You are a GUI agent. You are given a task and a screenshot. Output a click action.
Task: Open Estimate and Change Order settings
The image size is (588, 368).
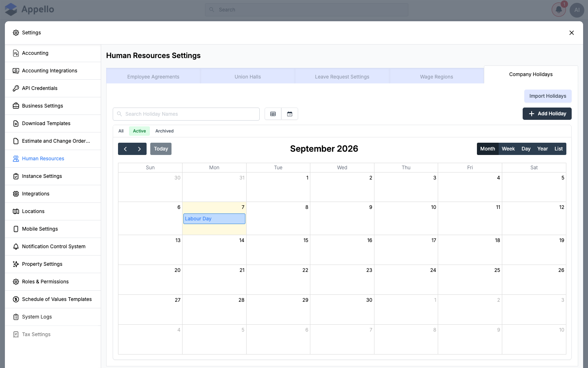53,141
